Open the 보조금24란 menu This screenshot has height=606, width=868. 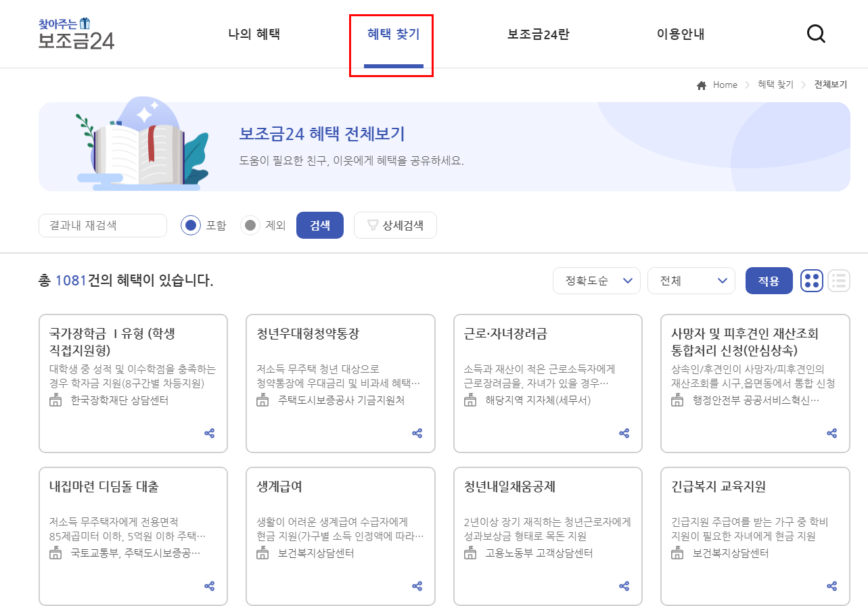point(539,34)
